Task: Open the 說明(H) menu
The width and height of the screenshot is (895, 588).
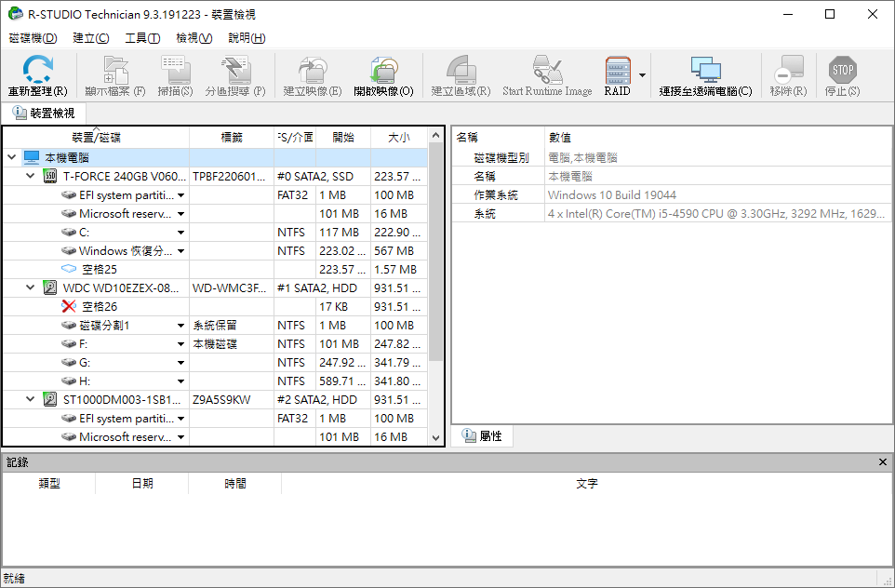Action: 247,37
